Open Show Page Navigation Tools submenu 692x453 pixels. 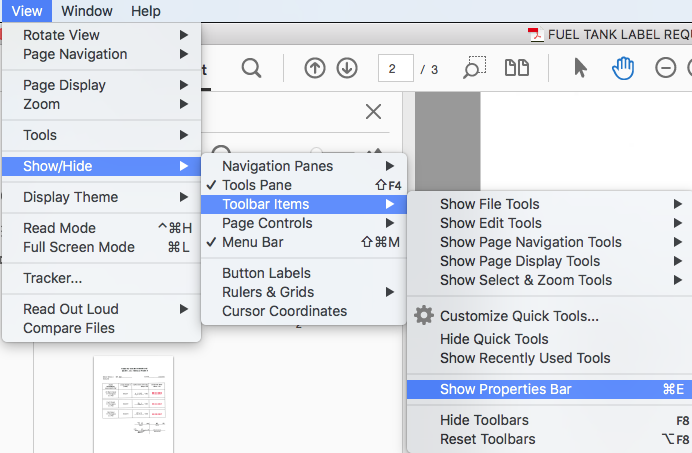point(549,242)
